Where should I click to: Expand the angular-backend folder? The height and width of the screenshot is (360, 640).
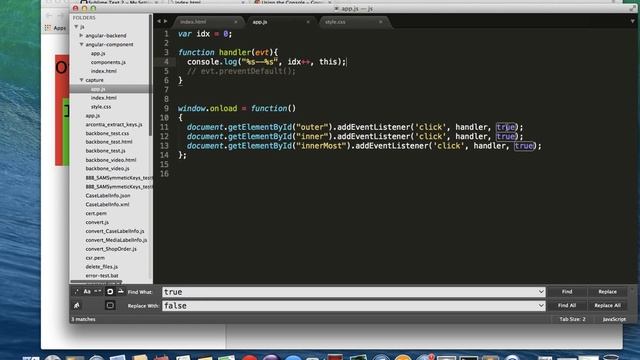(81, 36)
